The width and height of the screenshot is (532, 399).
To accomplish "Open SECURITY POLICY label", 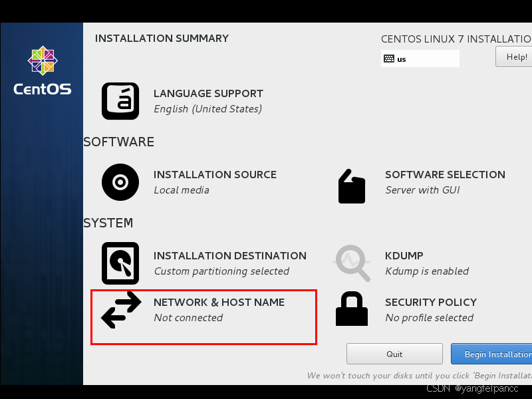I will click(431, 303).
